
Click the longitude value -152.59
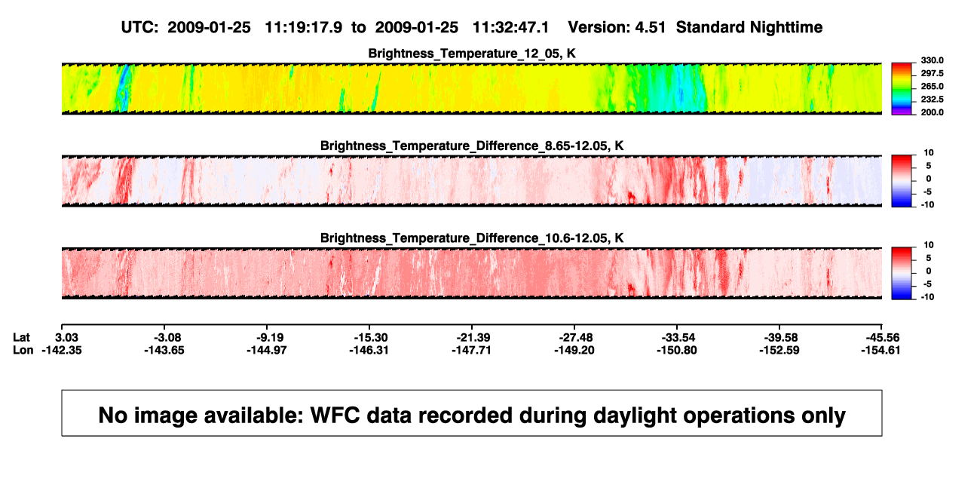click(x=779, y=350)
